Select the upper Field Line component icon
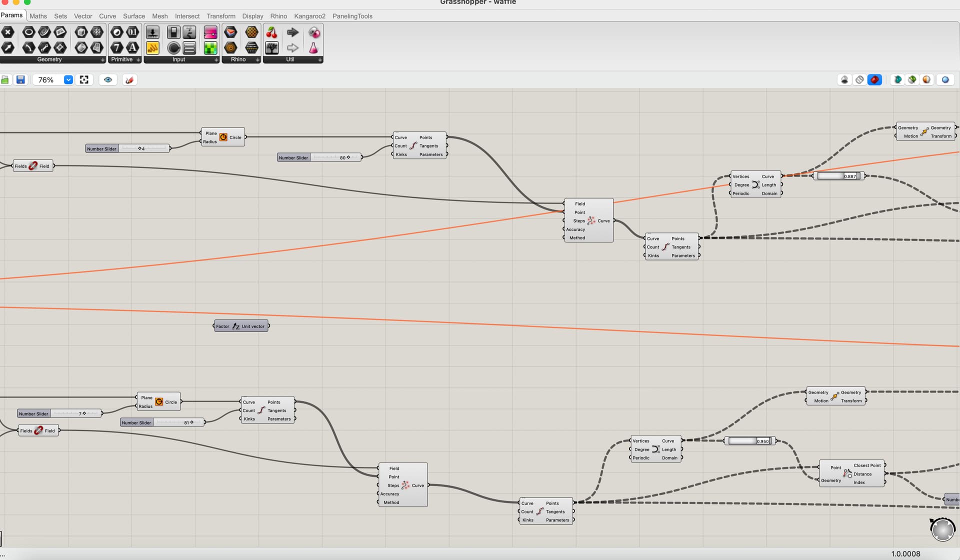Viewport: 960px width, 560px height. pos(591,220)
